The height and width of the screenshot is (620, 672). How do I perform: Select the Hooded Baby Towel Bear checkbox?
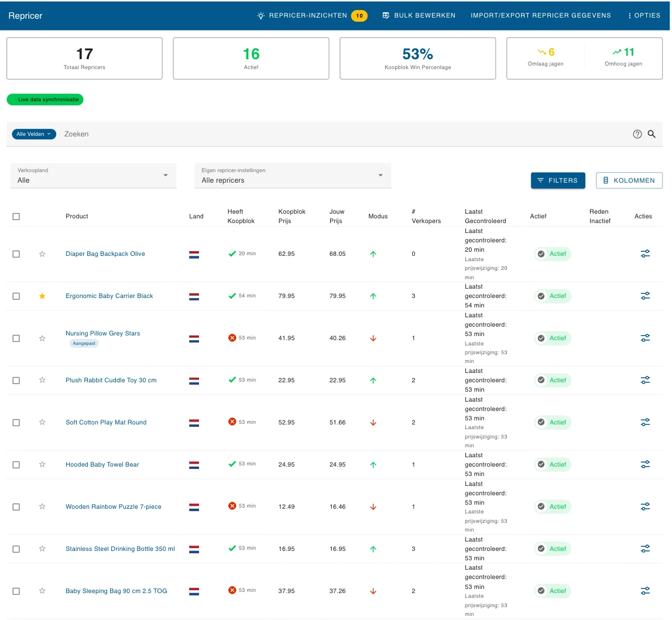[16, 464]
